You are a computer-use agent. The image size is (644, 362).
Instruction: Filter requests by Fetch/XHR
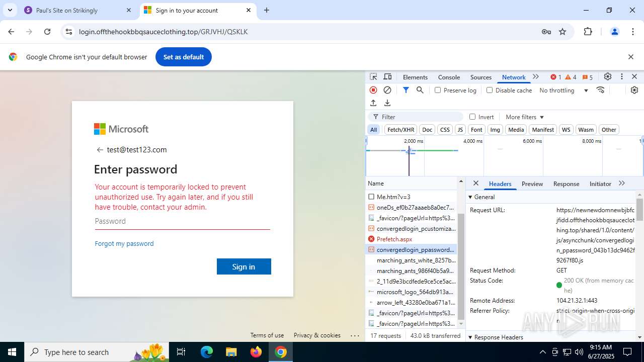tap(400, 130)
